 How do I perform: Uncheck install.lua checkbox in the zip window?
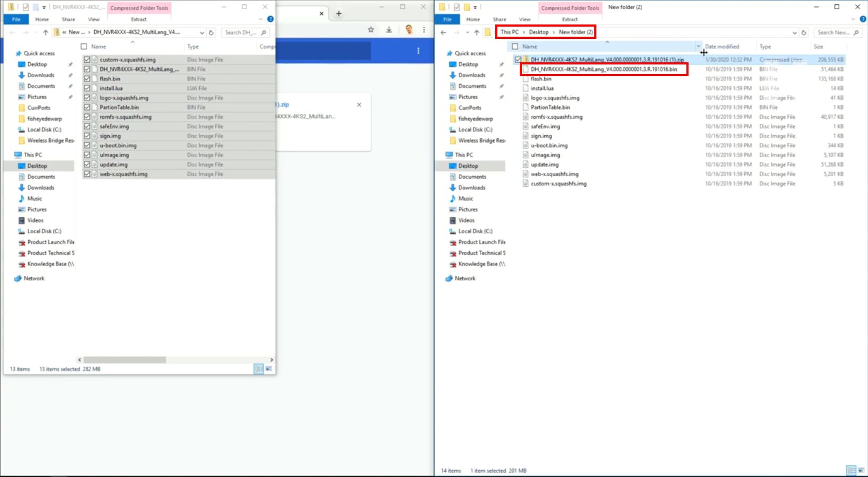point(87,88)
